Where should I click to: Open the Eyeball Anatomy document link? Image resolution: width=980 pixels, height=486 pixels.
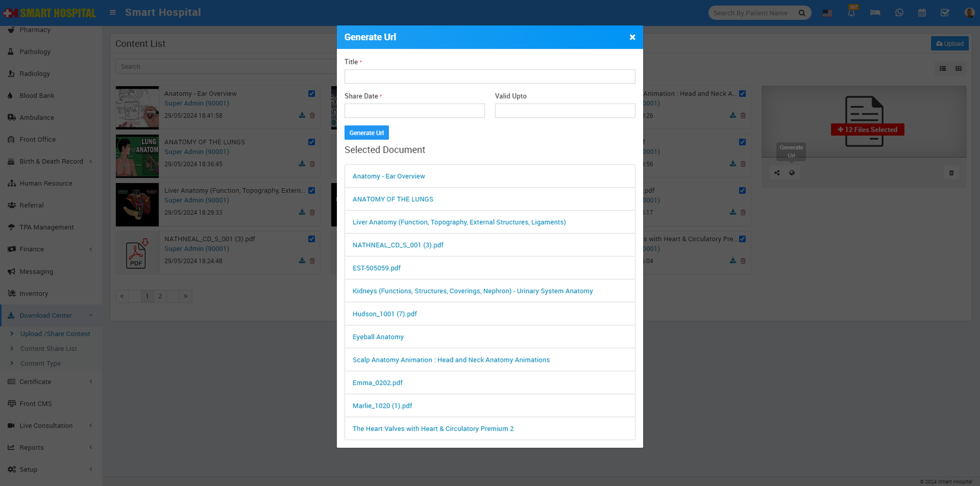click(x=378, y=337)
